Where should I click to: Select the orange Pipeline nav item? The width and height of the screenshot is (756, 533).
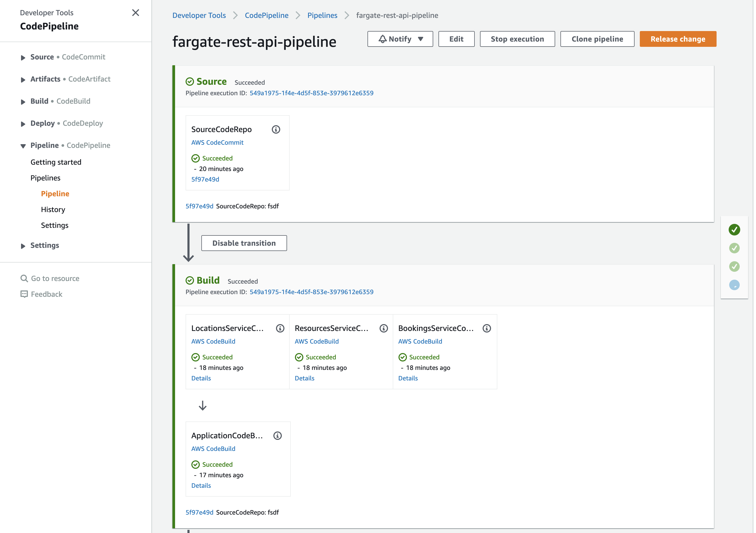tap(55, 193)
